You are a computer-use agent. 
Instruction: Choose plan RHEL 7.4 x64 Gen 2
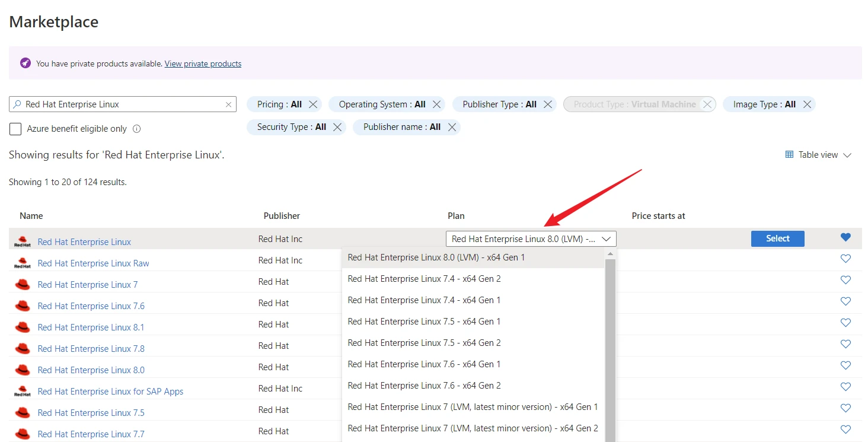[473, 279]
